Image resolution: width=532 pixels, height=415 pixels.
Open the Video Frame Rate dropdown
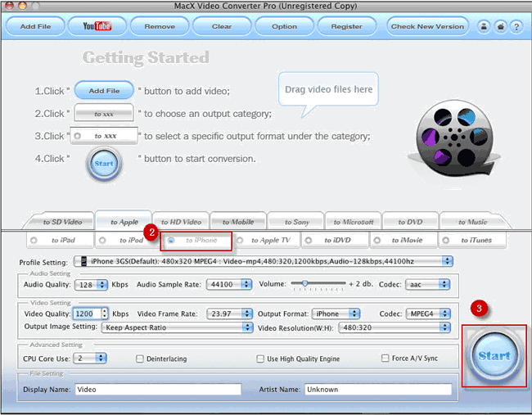pos(229,314)
